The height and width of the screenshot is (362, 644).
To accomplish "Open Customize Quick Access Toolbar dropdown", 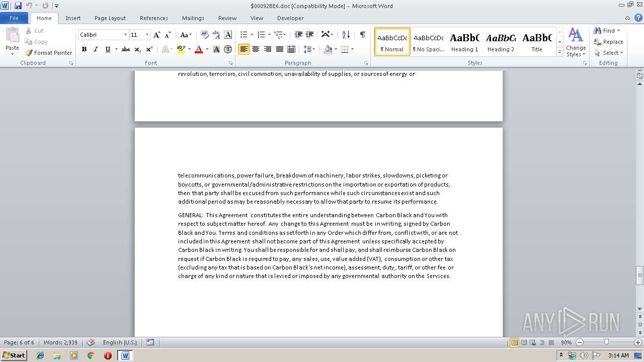I will [56, 6].
